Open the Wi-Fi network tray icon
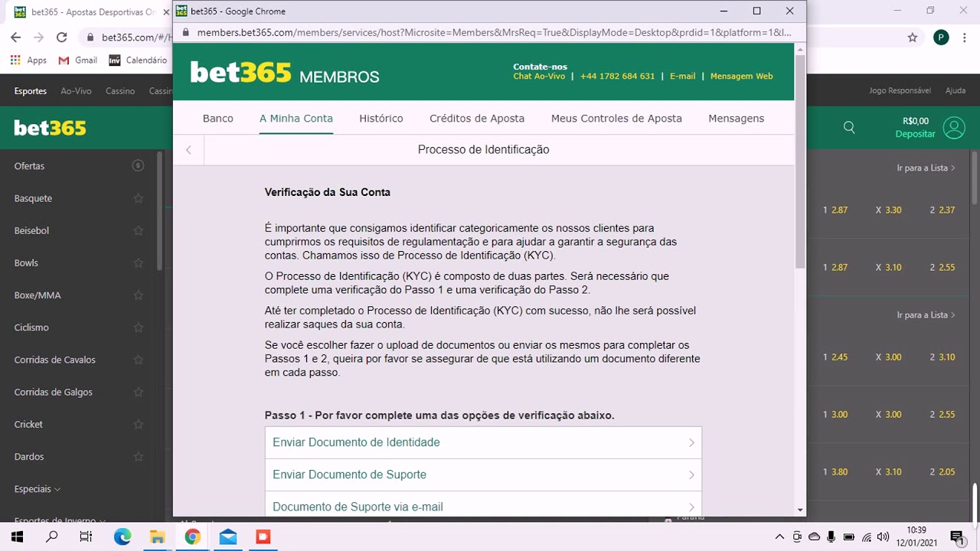 pos(867,537)
